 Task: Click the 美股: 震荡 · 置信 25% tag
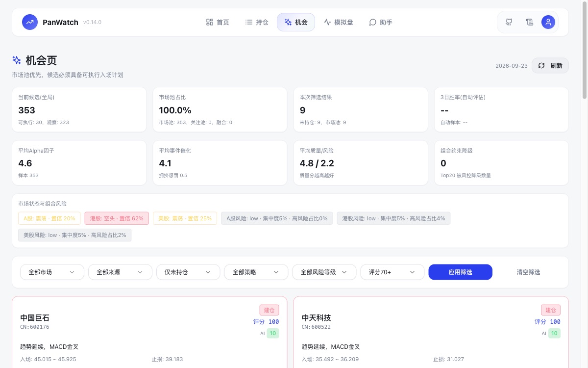185,218
